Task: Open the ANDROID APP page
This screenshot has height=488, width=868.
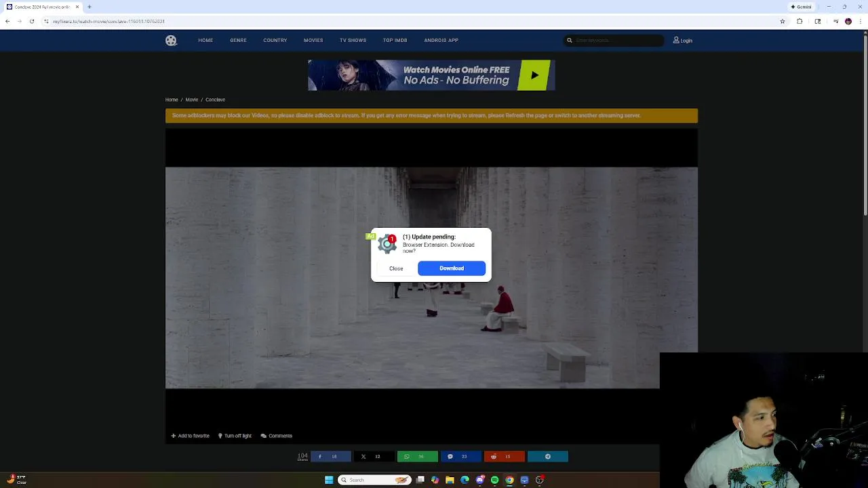Action: tap(441, 40)
